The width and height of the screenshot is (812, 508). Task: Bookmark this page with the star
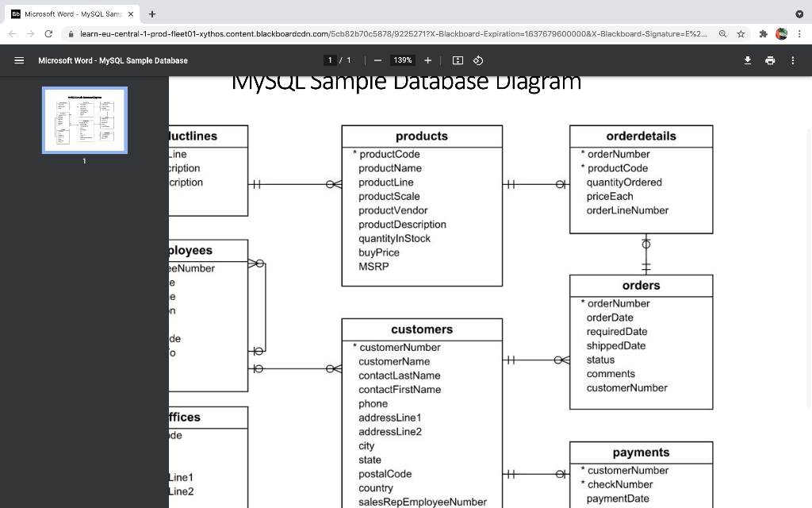pyautogui.click(x=738, y=34)
